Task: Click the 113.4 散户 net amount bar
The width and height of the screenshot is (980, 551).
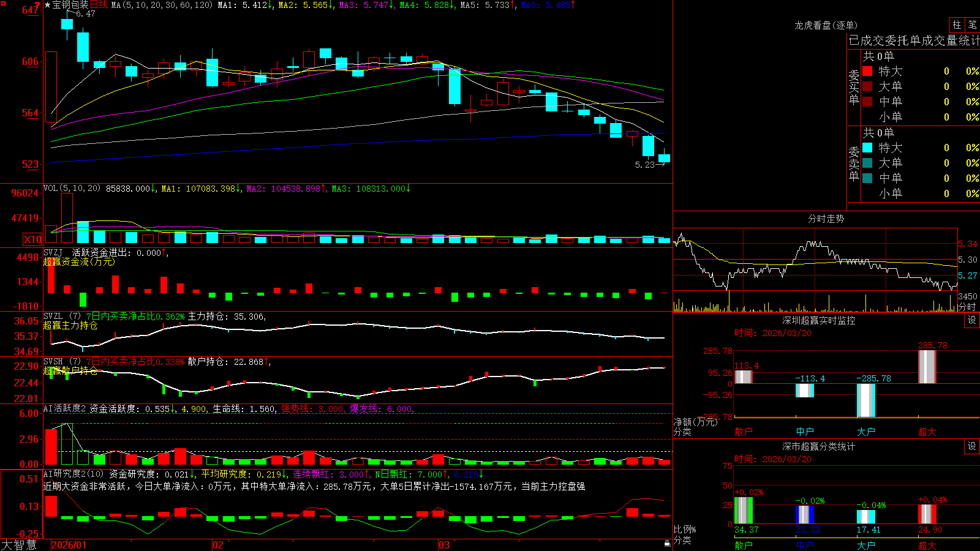Action: (744, 377)
